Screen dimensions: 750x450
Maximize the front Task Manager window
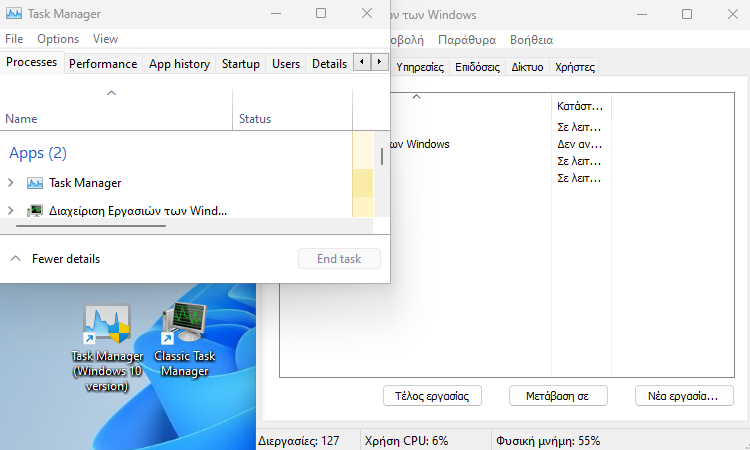click(321, 13)
